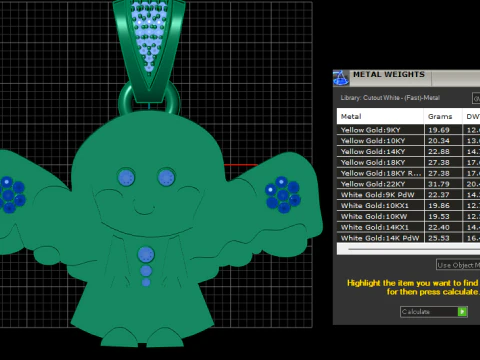This screenshot has height=360, width=480.
Task: Click the 22.40 grams value
Action: 439,227
